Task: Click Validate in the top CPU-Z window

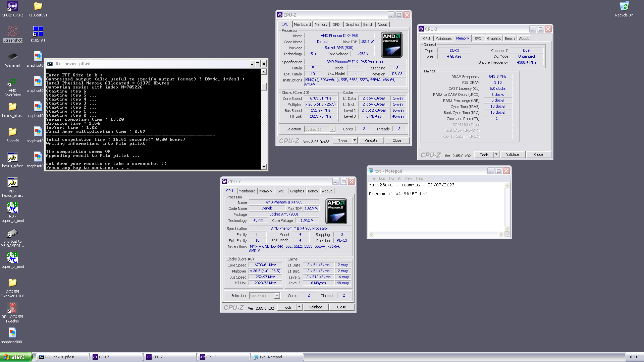Action: (371, 140)
